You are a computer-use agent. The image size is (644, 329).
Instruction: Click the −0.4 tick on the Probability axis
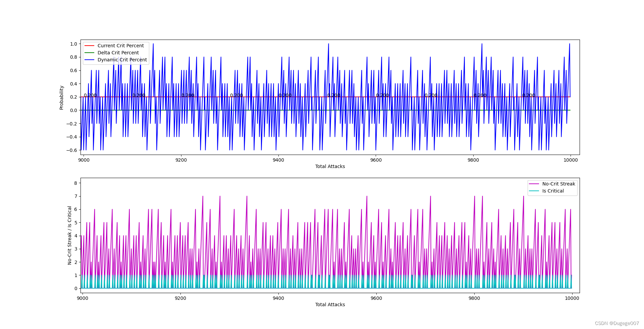pos(71,137)
